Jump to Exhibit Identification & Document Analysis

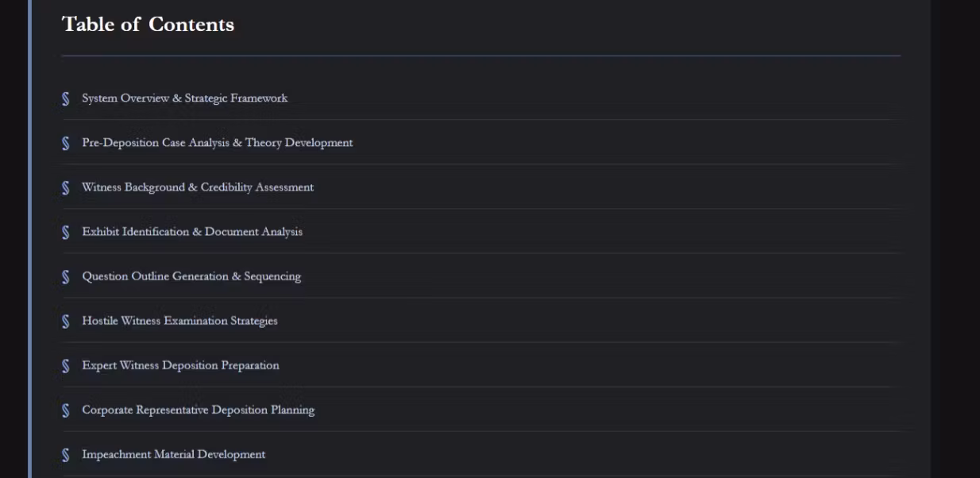click(192, 232)
